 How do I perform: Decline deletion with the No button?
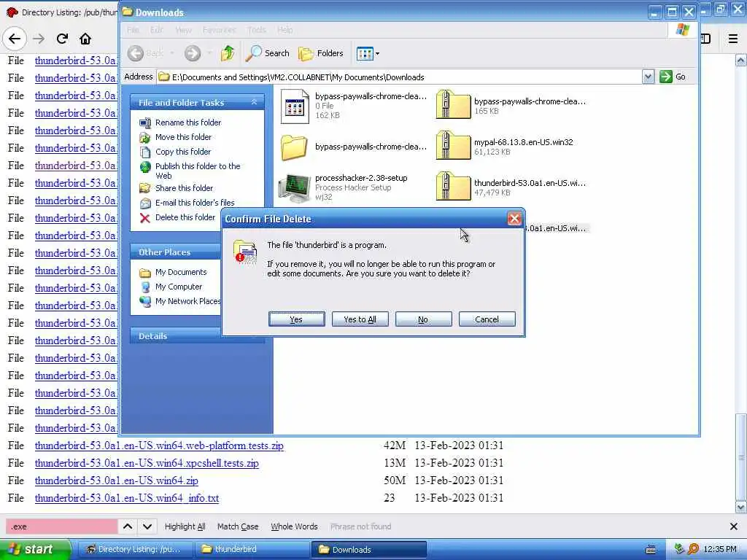coord(423,319)
